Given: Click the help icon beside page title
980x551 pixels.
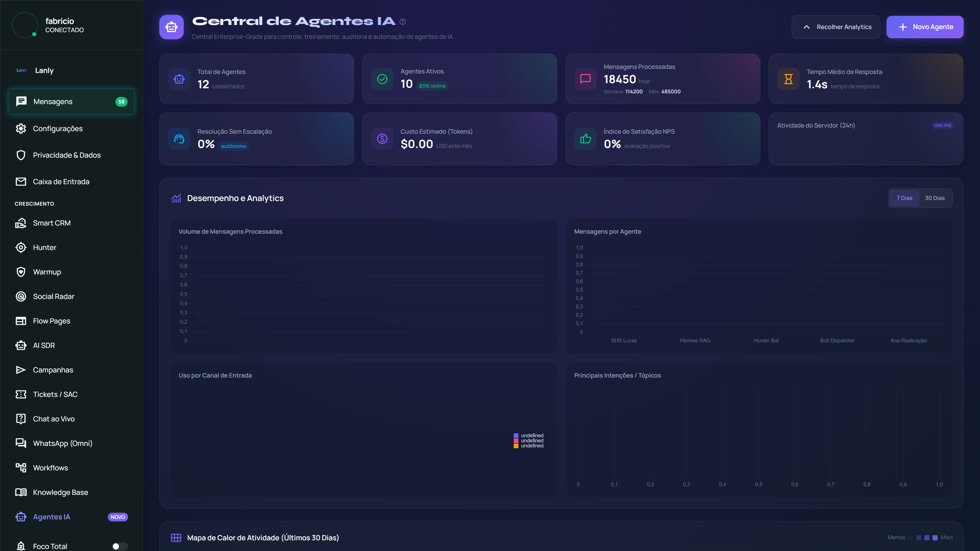Looking at the screenshot, I should pos(402,22).
